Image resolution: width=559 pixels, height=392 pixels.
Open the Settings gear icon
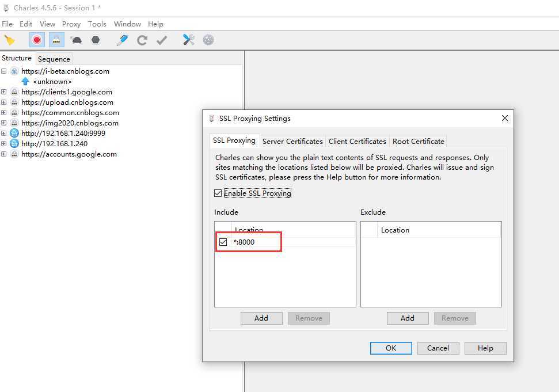point(208,40)
